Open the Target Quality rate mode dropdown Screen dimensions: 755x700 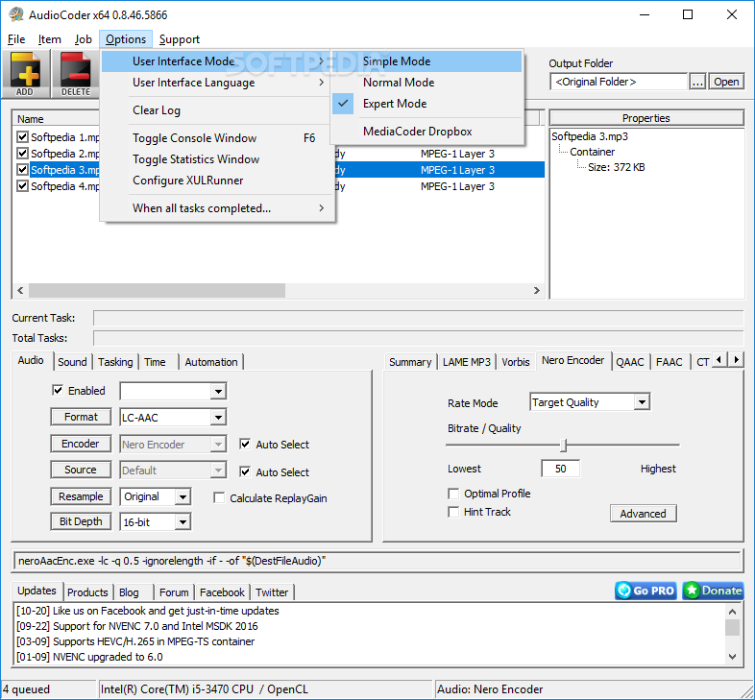click(642, 402)
